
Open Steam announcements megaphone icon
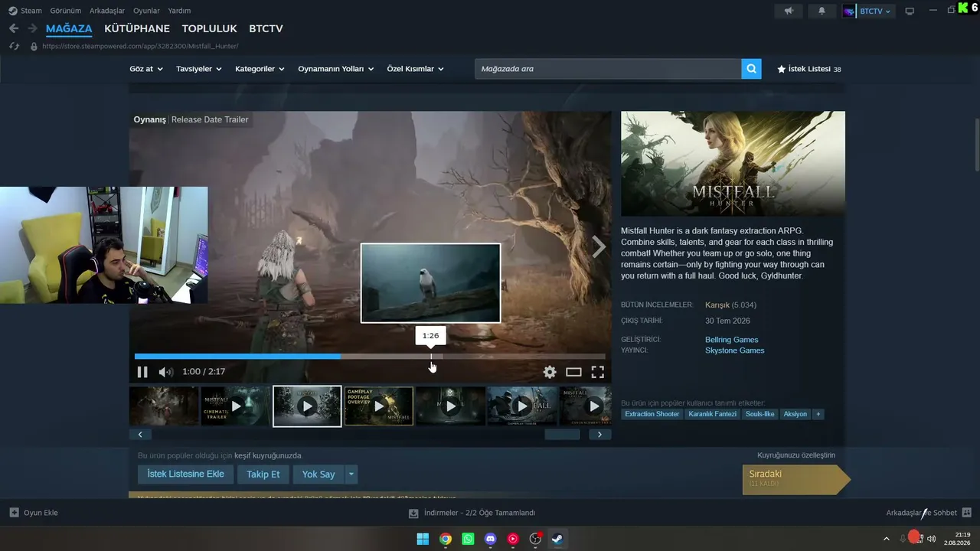pos(789,11)
